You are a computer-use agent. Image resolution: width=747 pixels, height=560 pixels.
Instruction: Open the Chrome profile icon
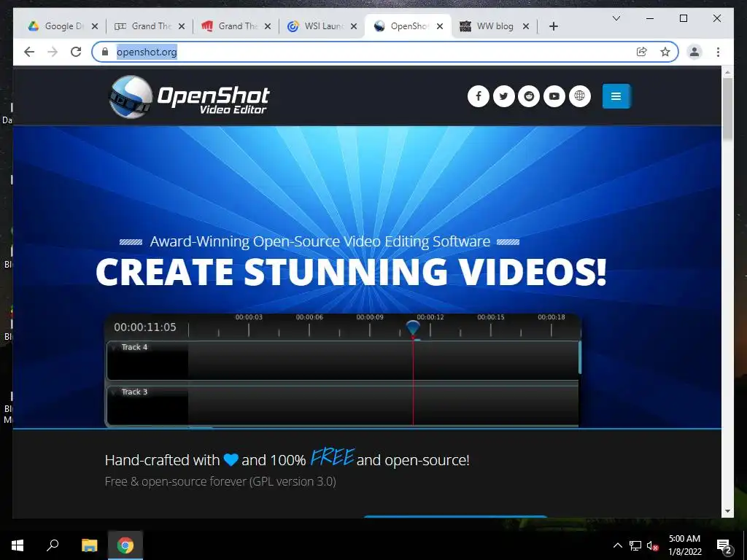click(694, 52)
